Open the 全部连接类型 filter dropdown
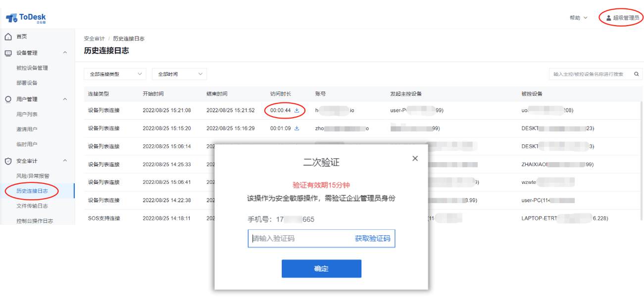Screen dimensions: 644x297 [x=115, y=73]
